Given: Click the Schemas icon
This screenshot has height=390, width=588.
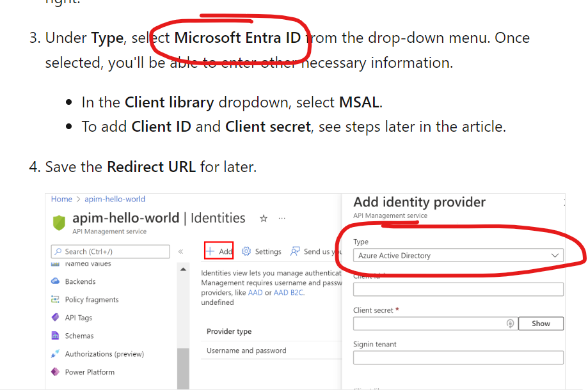Looking at the screenshot, I should tap(55, 335).
